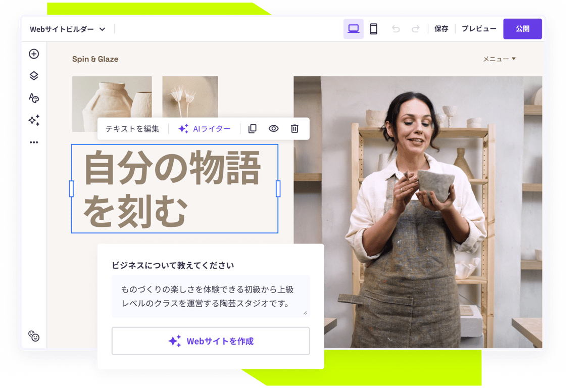Click the undo arrow icon

click(396, 29)
